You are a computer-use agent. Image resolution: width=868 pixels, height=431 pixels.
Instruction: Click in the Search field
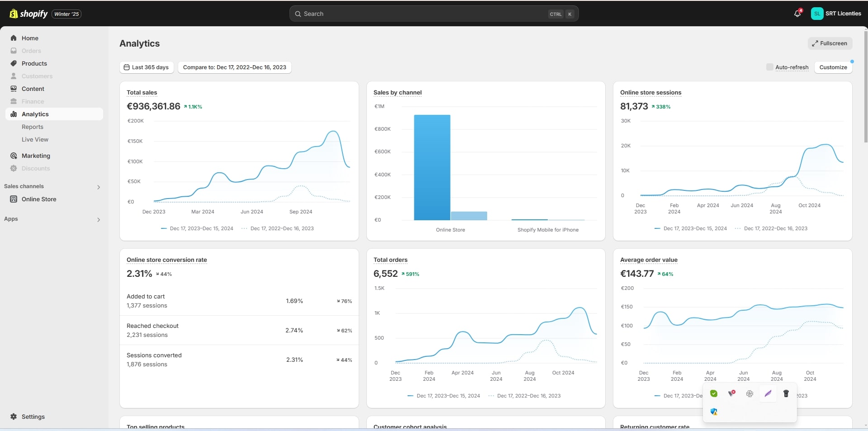421,14
